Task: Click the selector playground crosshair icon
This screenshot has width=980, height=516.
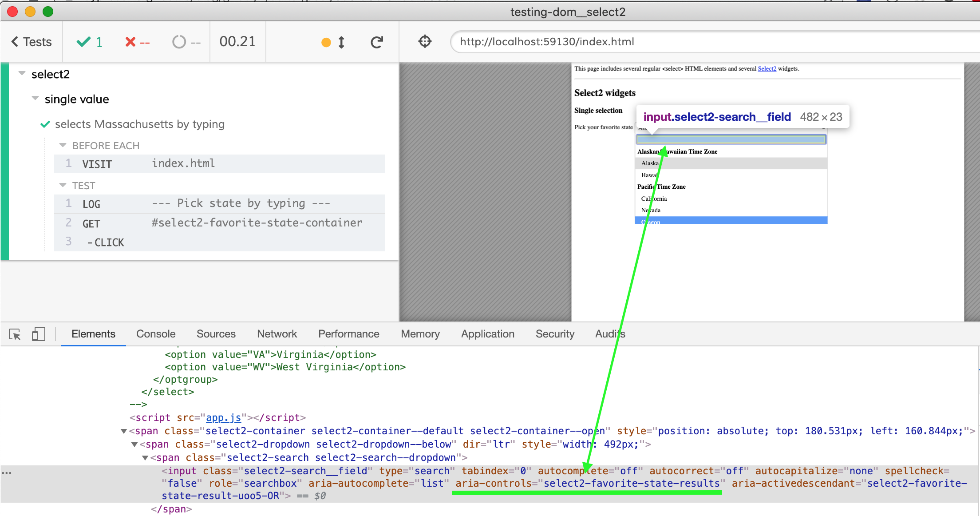Action: click(x=425, y=42)
